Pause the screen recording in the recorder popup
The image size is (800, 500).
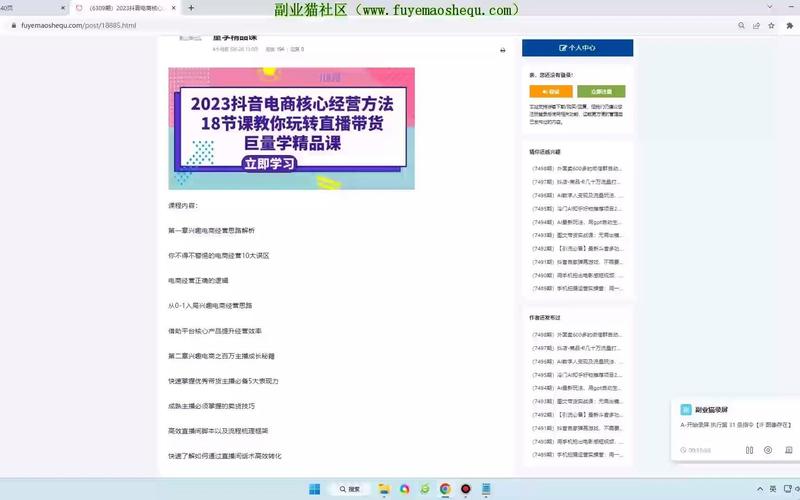(x=749, y=450)
